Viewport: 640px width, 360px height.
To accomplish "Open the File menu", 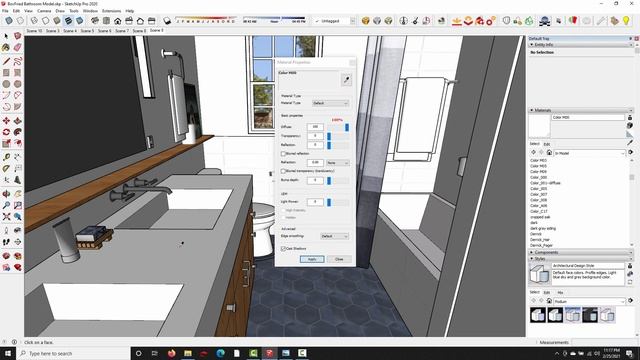I will coord(5,11).
